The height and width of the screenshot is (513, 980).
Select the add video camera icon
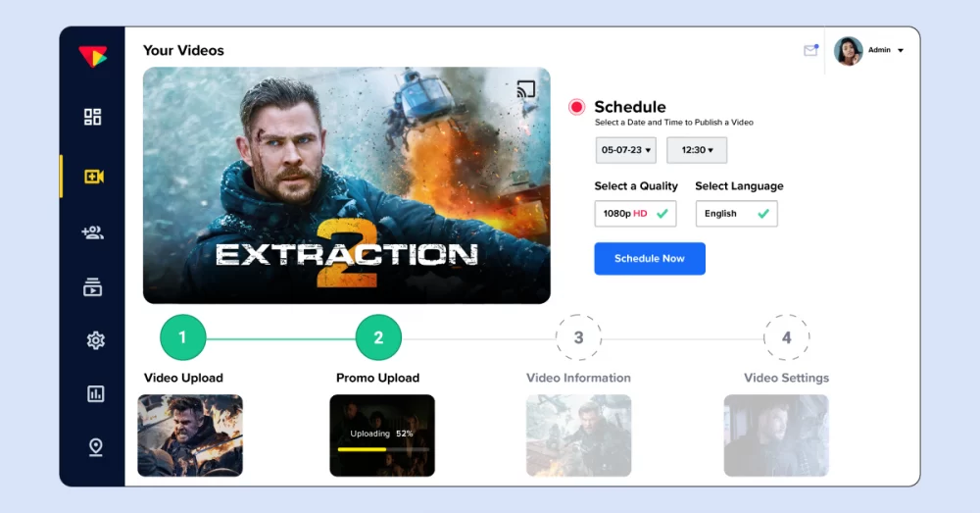94,177
